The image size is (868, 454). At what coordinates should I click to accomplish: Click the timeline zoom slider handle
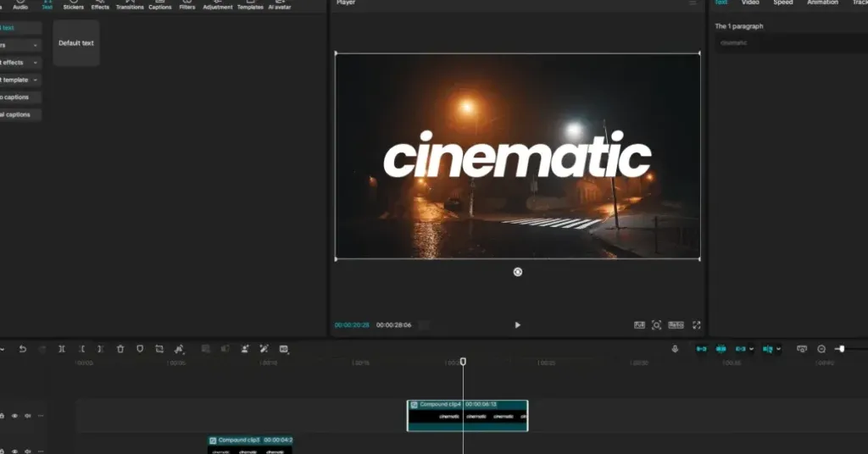840,349
